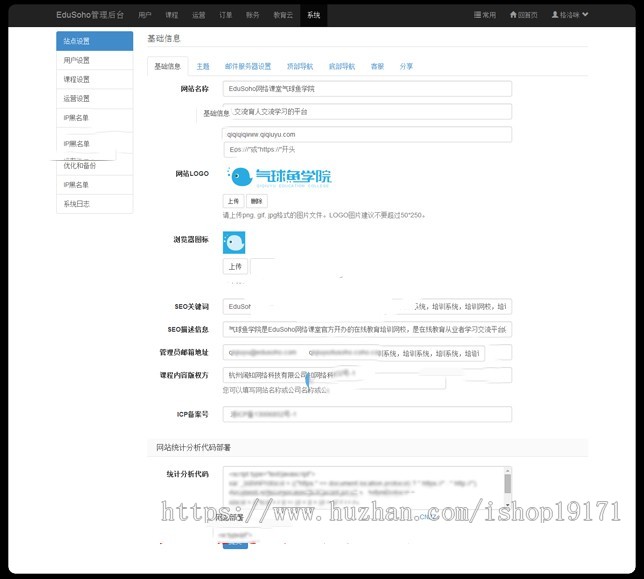Viewport: 644px width, 579px height.
Task: Switch to the 底部导航 tab
Action: pyautogui.click(x=342, y=67)
